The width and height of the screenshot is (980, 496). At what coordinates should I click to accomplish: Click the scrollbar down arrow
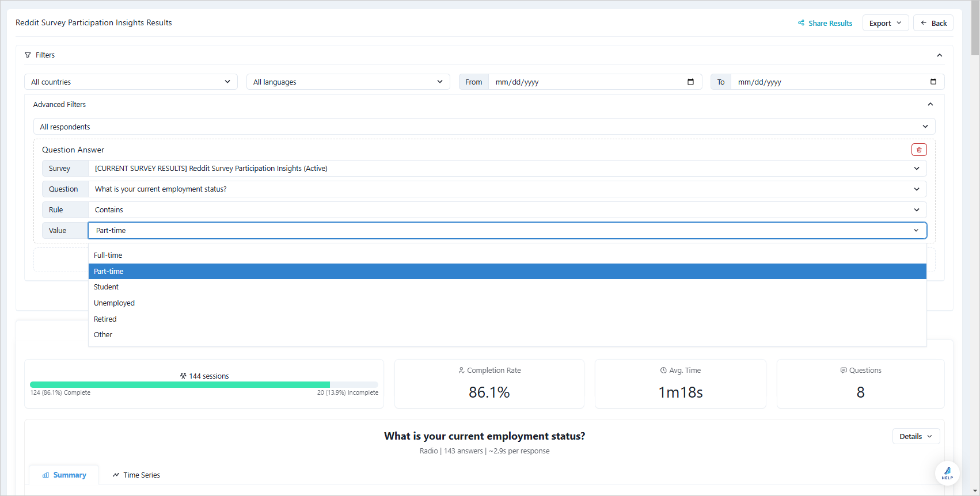(x=975, y=491)
